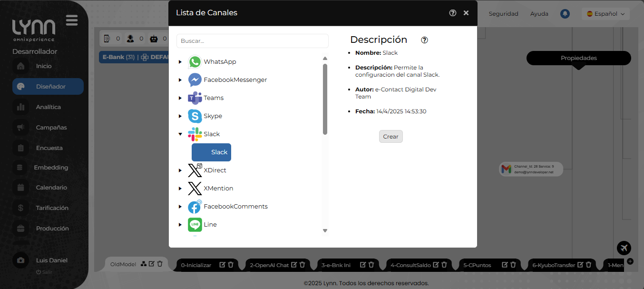Screen dimensions: 644x289
Task: Click the Line channel icon
Action: (195, 225)
